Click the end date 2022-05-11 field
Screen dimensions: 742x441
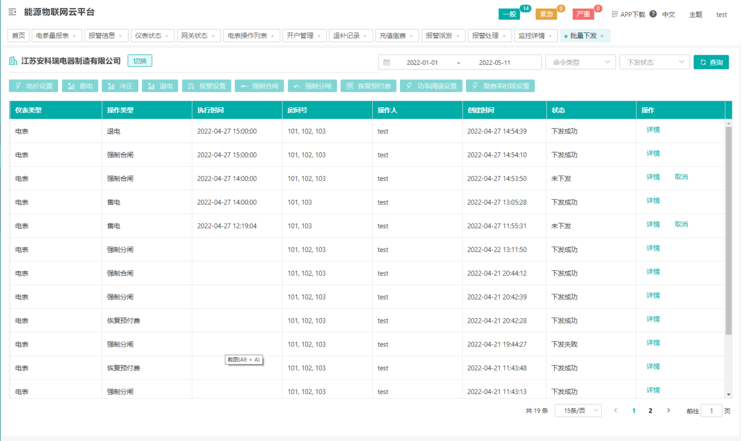pyautogui.click(x=494, y=62)
